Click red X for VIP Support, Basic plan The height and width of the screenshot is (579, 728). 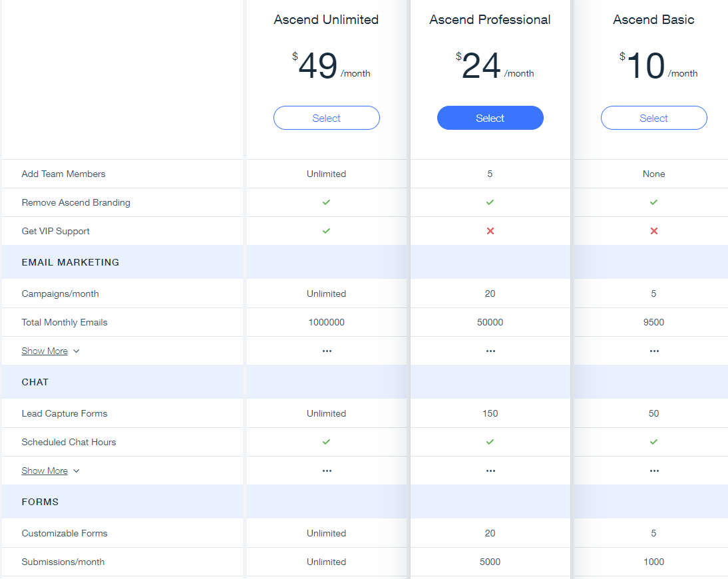click(653, 231)
